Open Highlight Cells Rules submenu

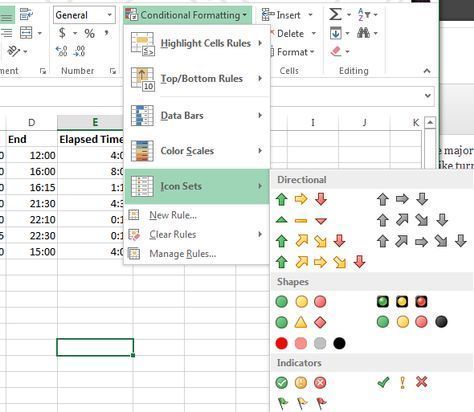[197, 43]
